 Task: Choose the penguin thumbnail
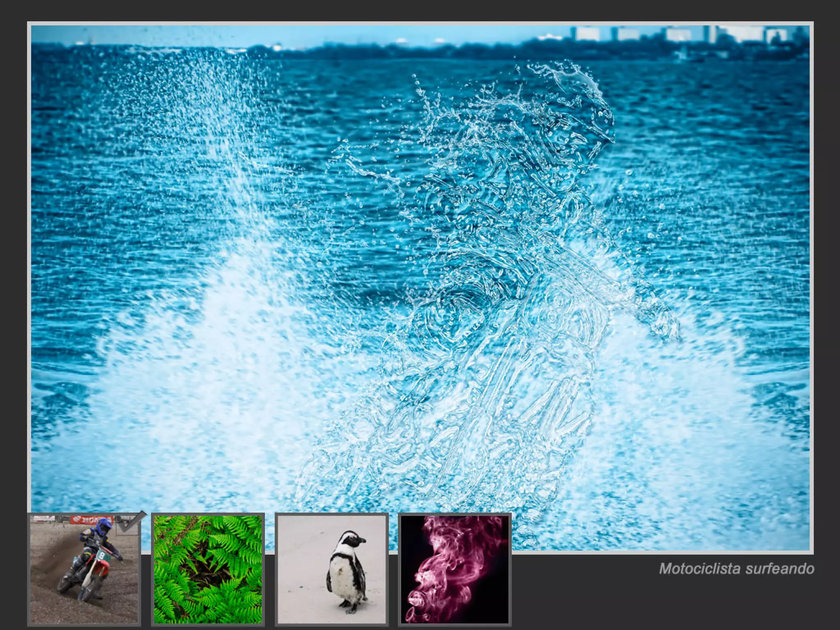pyautogui.click(x=331, y=569)
